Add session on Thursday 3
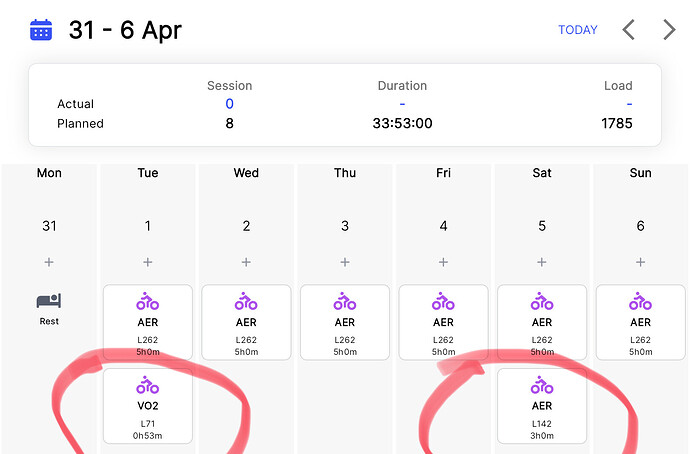Viewport: 690px width, 454px height. click(x=345, y=262)
